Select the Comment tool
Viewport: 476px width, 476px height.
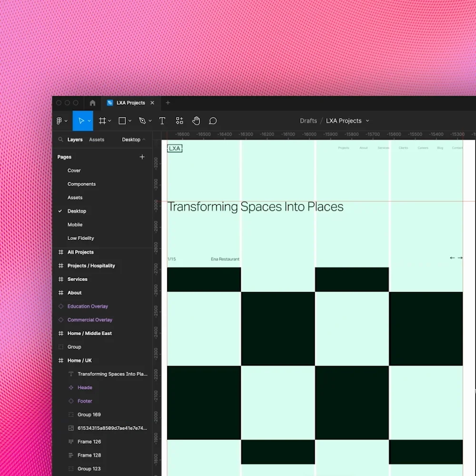pos(213,121)
